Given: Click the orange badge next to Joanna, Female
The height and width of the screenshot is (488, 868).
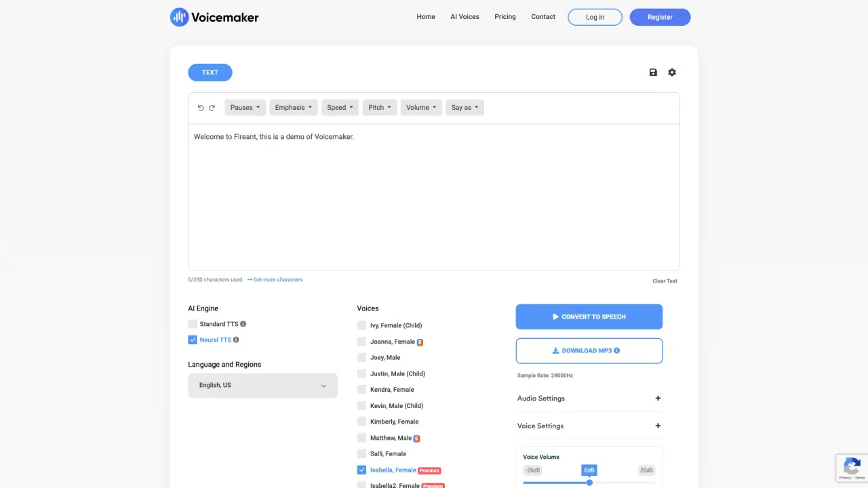Looking at the screenshot, I should pos(420,342).
